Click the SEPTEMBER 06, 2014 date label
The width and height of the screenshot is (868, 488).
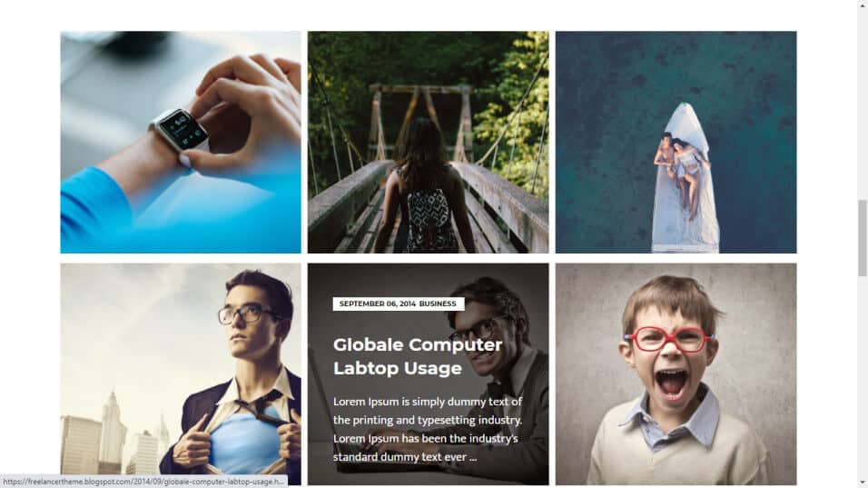[377, 304]
